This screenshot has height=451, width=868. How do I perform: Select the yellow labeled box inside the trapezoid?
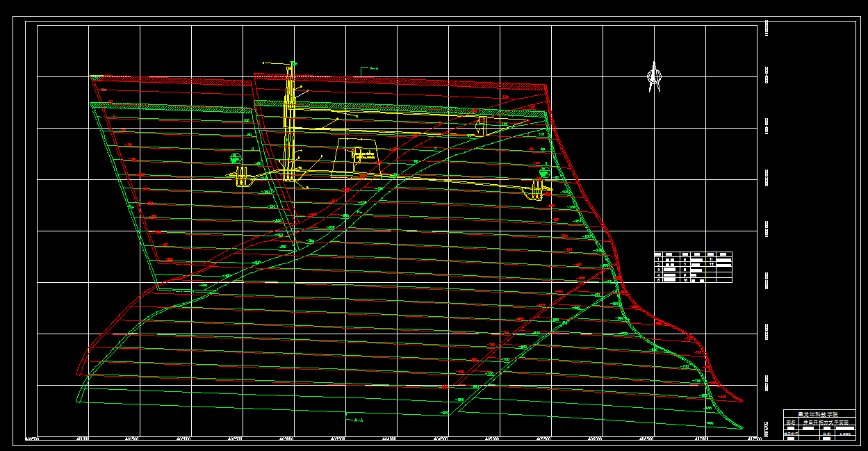362,154
